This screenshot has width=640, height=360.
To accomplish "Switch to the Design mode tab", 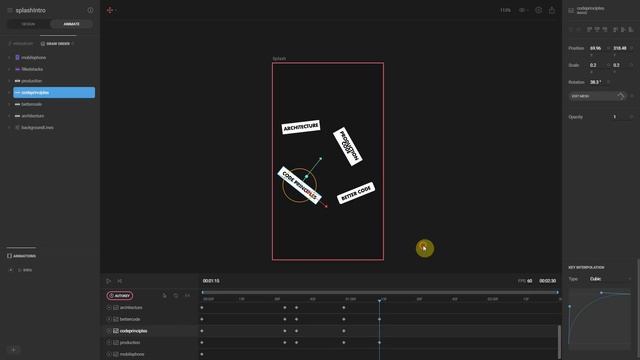I will (28, 24).
